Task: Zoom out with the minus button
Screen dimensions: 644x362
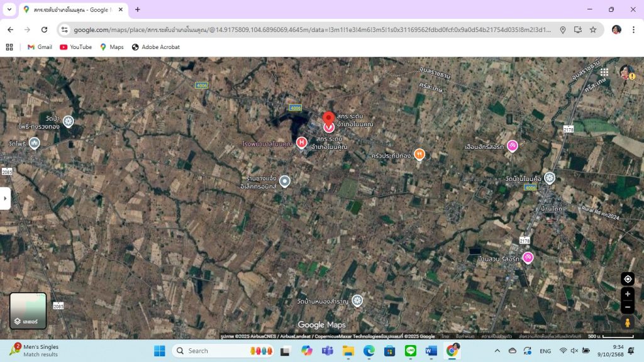Action: pyautogui.click(x=627, y=307)
